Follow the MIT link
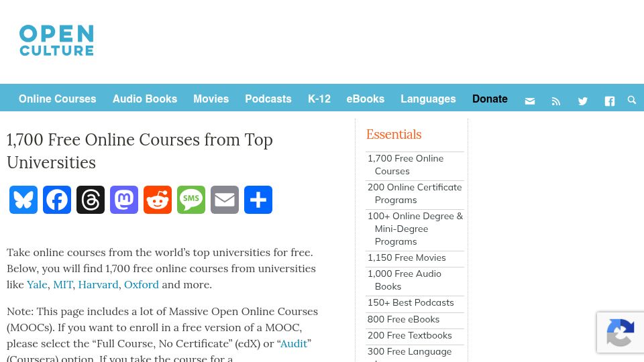The image size is (644, 362). [x=63, y=284]
